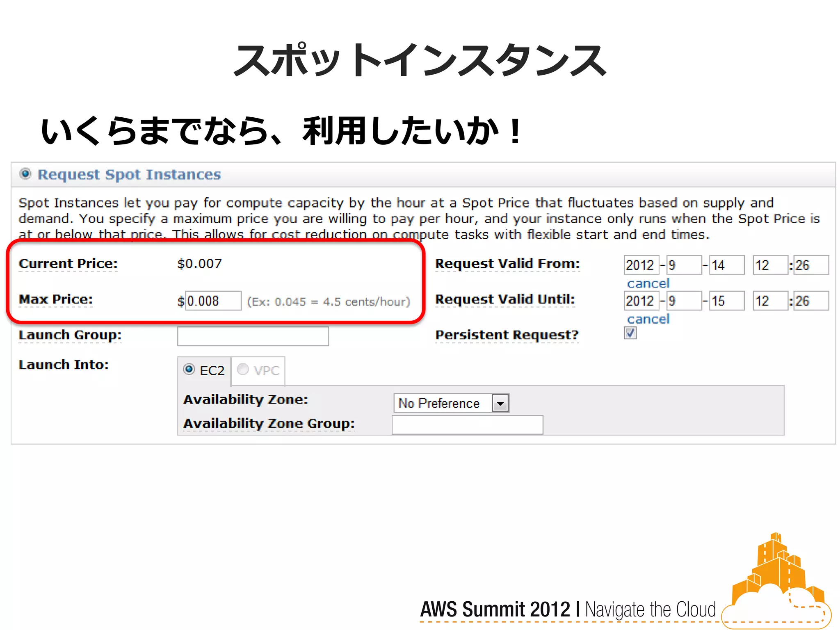This screenshot has width=840, height=630.
Task: Click the Valid From year field
Action: point(641,265)
